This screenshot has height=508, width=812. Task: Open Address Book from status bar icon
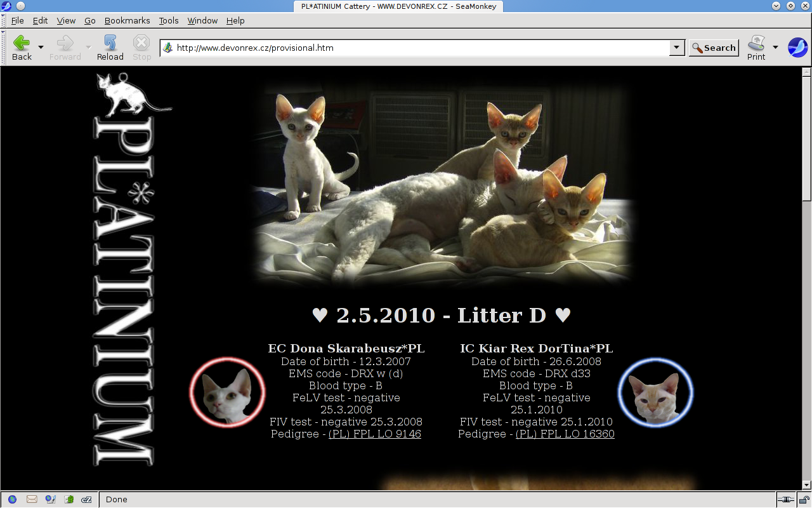click(69, 500)
